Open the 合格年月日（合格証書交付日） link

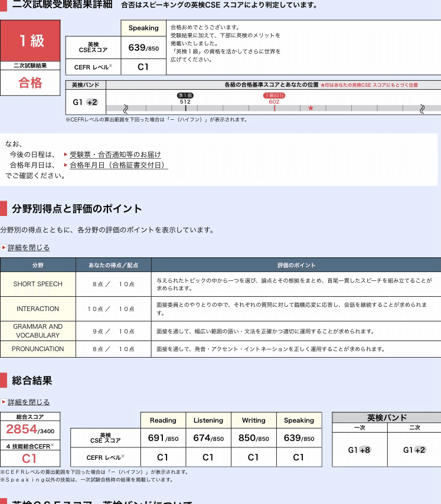coord(119,165)
